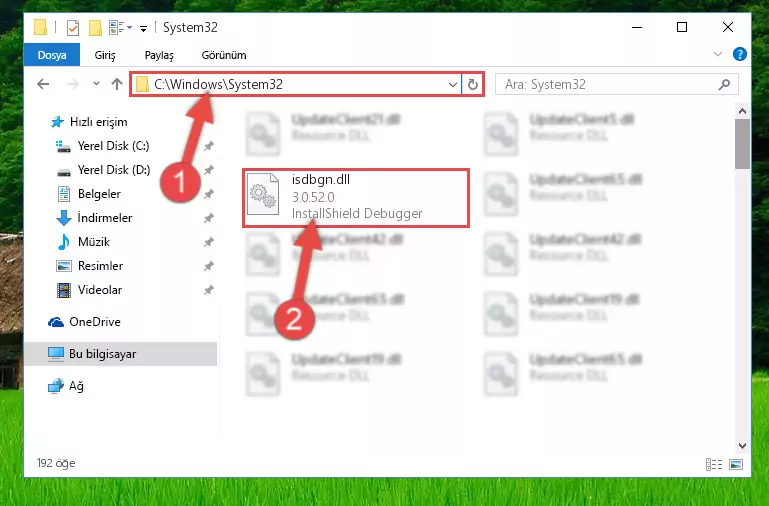The image size is (769, 506).
Task: Switch to large icons view in status bar
Action: 736,464
